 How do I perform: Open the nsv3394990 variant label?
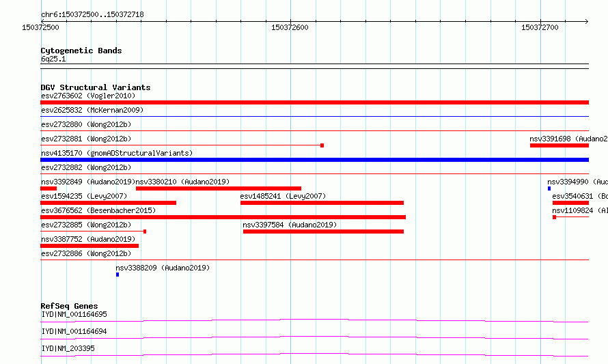point(577,182)
